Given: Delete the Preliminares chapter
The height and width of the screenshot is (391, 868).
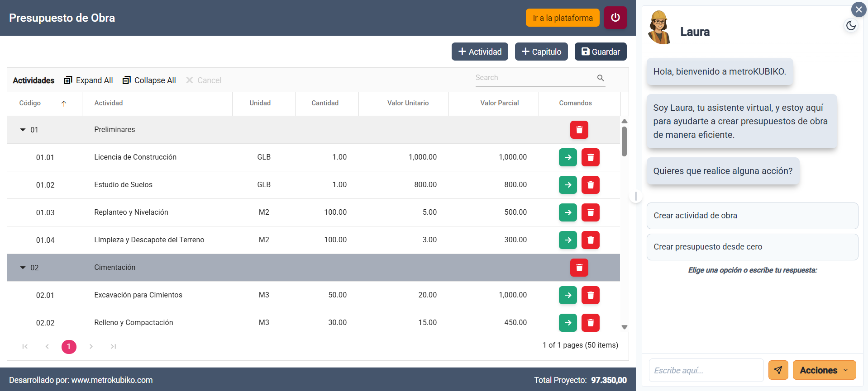Looking at the screenshot, I should [579, 130].
